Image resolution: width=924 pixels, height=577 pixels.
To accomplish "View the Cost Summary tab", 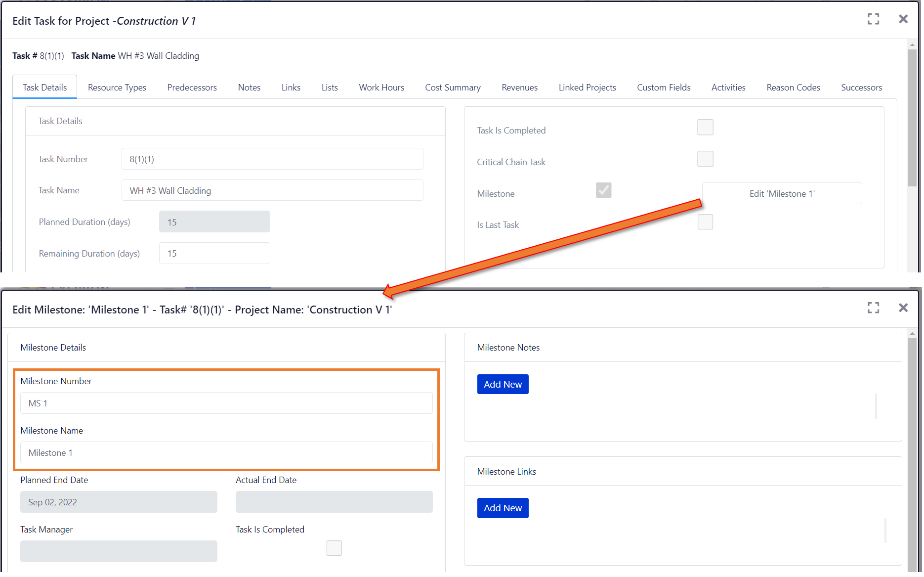I will click(x=453, y=87).
